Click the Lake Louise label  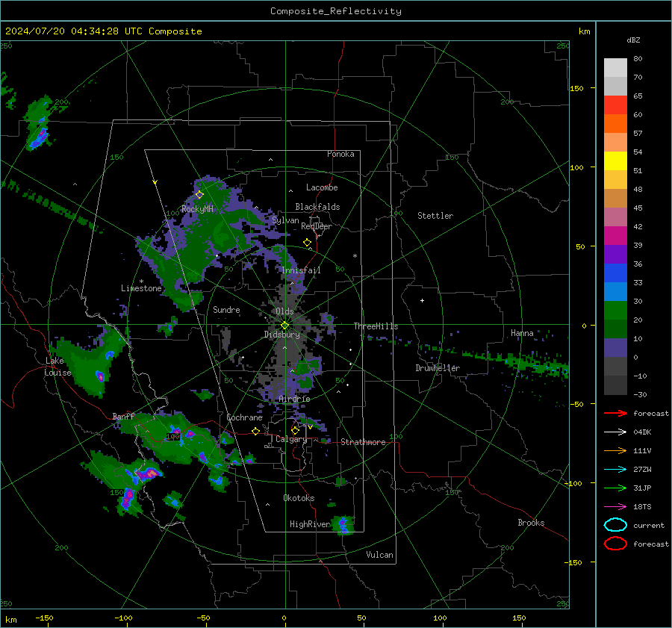click(x=58, y=367)
